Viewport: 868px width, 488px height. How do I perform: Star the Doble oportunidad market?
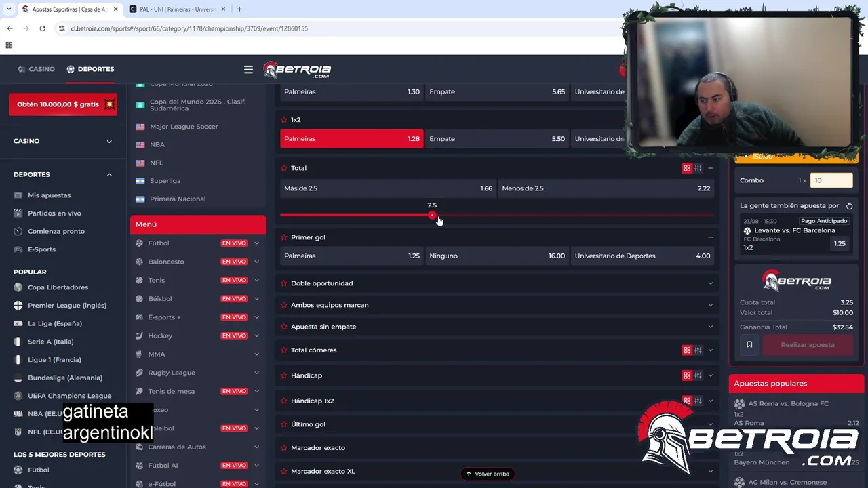tap(284, 283)
